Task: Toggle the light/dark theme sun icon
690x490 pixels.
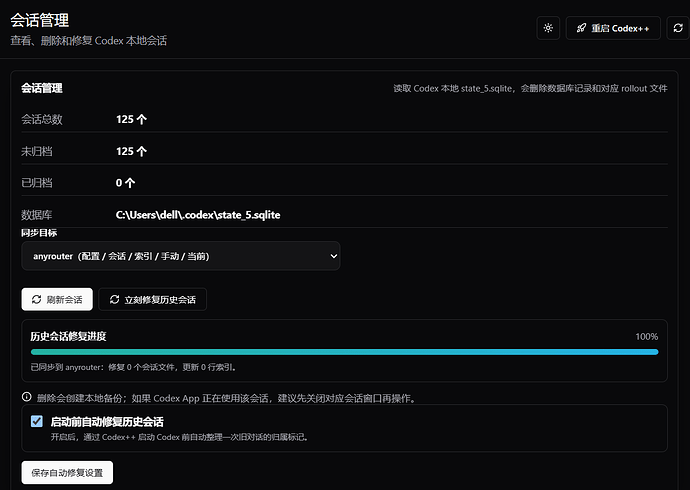Action: coord(548,28)
